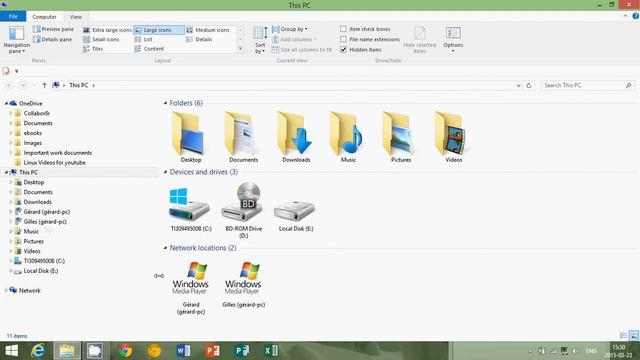Choose Extra large icons layout

pos(107,30)
